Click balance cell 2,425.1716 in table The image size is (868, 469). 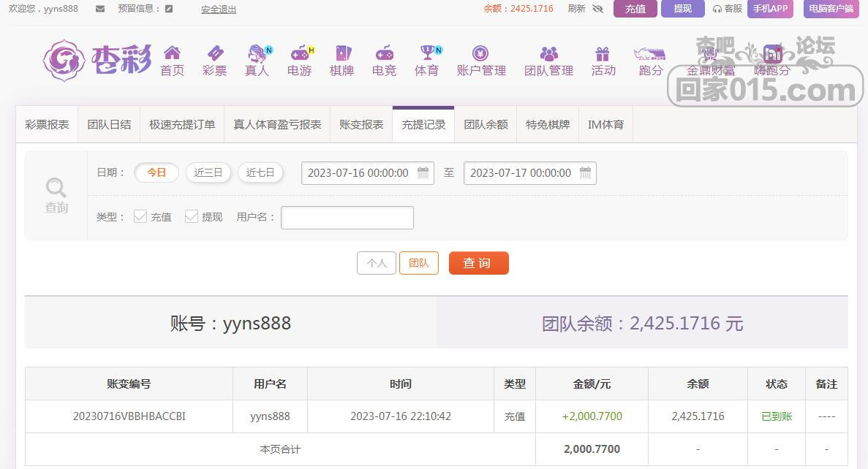[698, 416]
